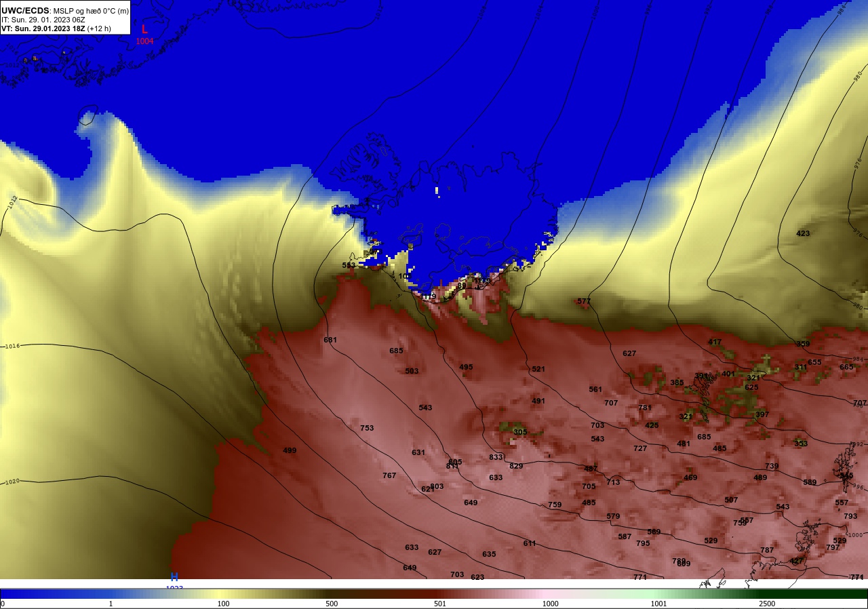This screenshot has width=868, height=609.
Task: Click the 587 height value
Action: pos(625,536)
